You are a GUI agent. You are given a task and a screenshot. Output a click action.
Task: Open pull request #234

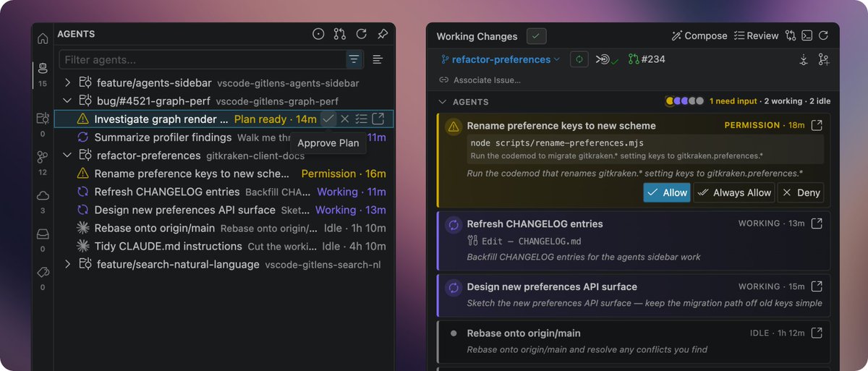(647, 59)
